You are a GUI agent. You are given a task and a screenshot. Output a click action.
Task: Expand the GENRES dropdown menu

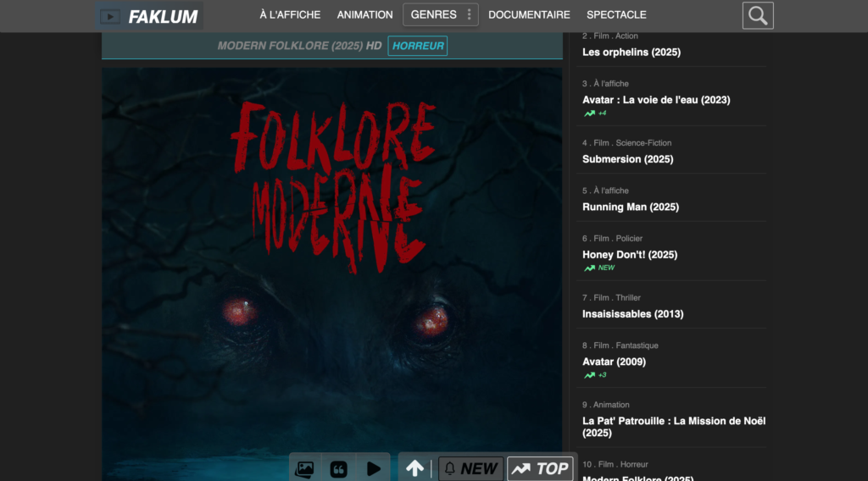click(440, 14)
